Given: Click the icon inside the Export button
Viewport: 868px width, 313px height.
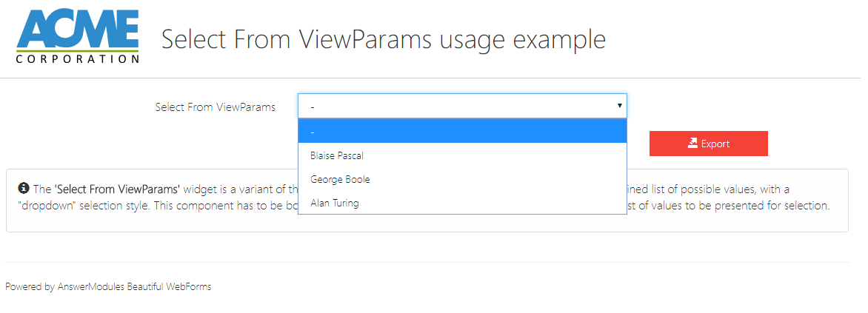Looking at the screenshot, I should tap(693, 144).
